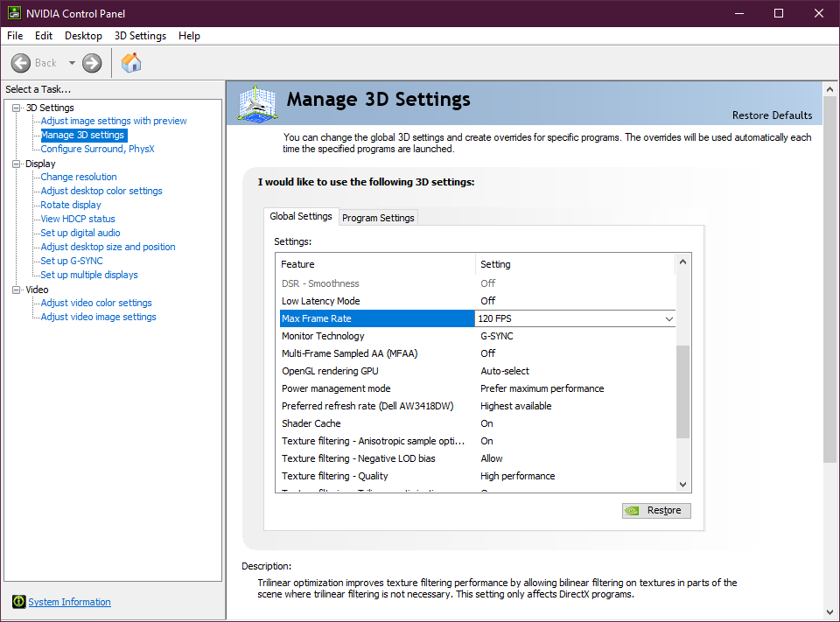Select OpenGL rendering GPU row

click(x=478, y=371)
